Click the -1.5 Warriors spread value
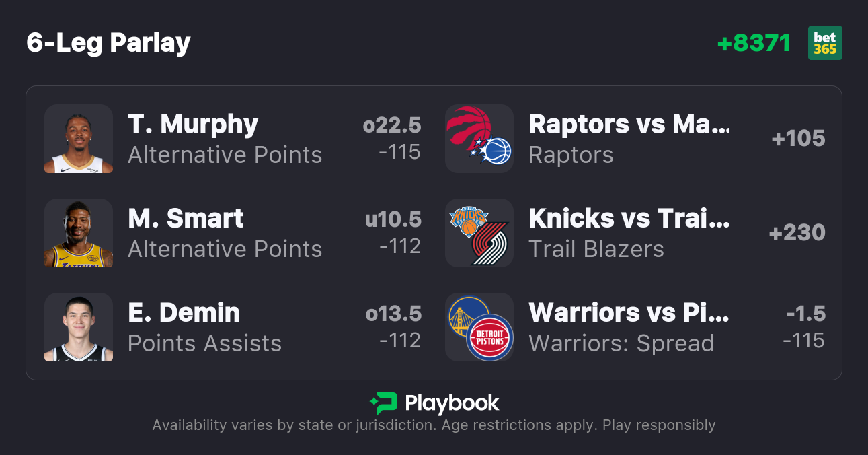Image resolution: width=868 pixels, height=455 pixels. pos(805,314)
